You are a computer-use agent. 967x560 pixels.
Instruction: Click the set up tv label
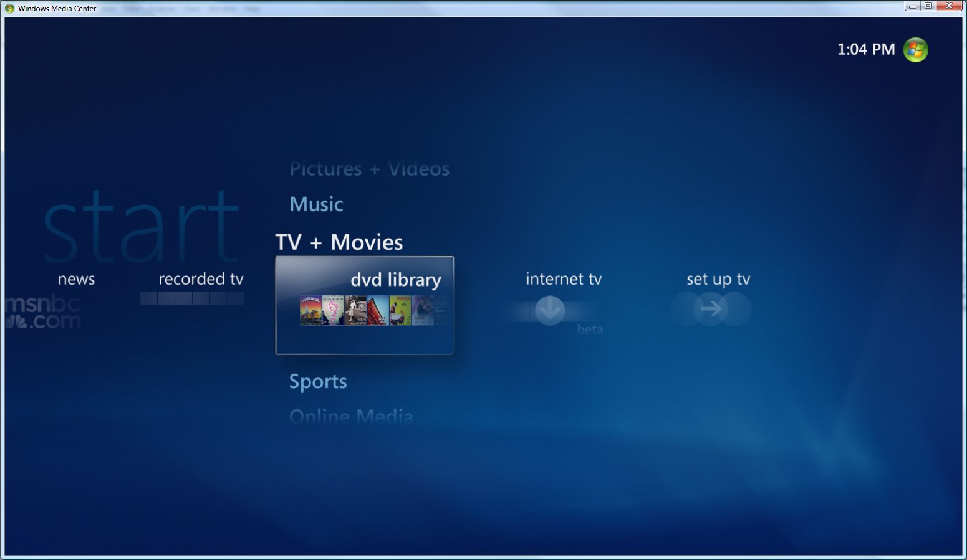click(x=718, y=279)
